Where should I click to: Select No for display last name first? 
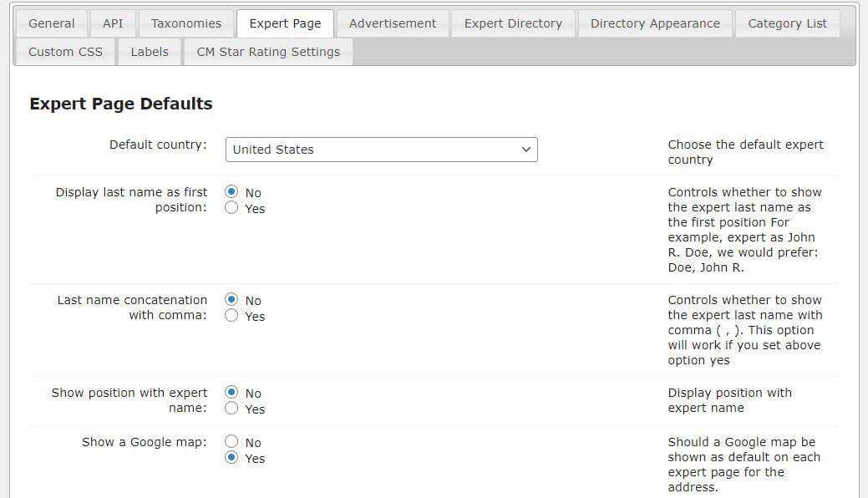coord(231,192)
